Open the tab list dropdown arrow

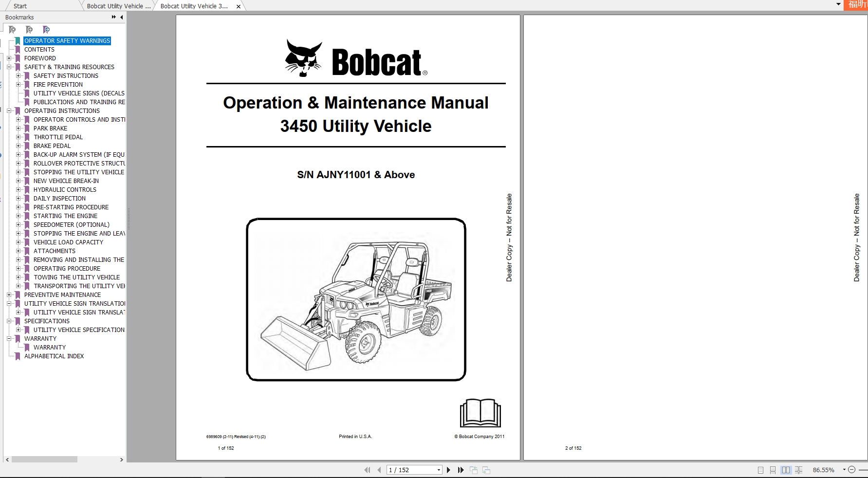pos(838,4)
